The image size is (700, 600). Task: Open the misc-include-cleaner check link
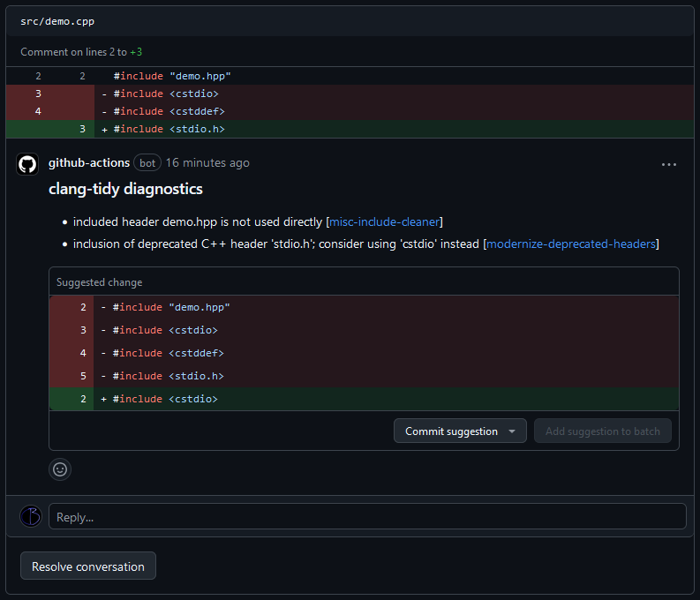pyautogui.click(x=385, y=221)
